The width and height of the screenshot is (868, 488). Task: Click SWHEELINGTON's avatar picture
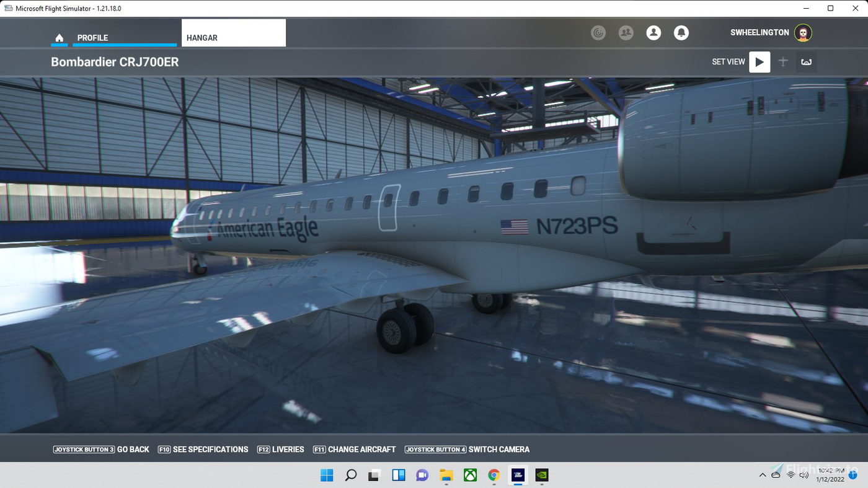[x=803, y=32]
